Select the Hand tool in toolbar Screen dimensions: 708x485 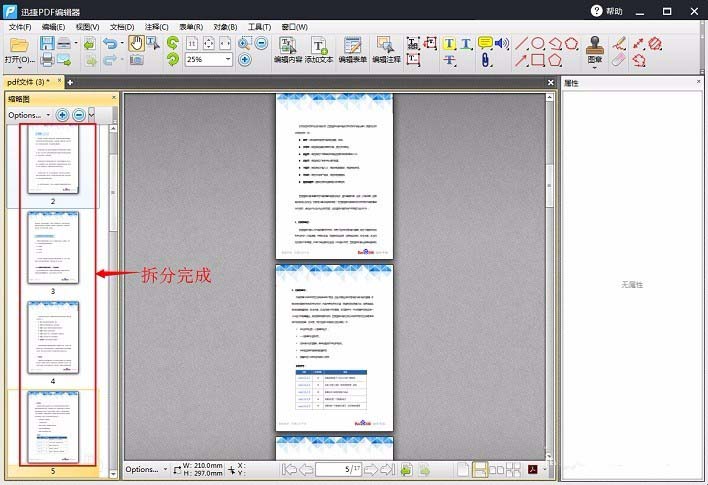[x=137, y=43]
